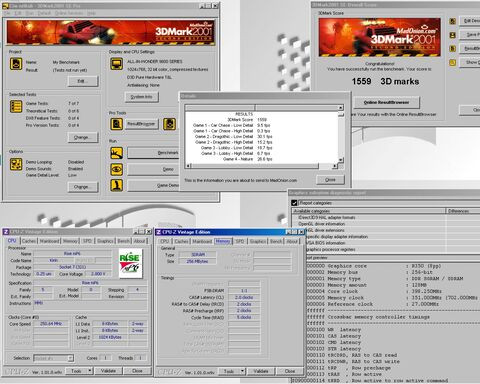Open the Tools dropdown arrow in the left CPU-Z window
480x384 pixels.
pos(90,371)
